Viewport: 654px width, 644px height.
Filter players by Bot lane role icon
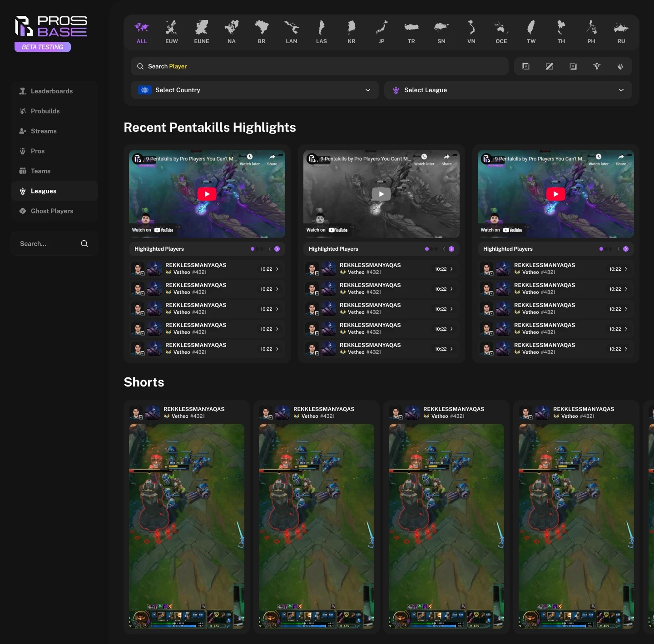[x=573, y=66]
